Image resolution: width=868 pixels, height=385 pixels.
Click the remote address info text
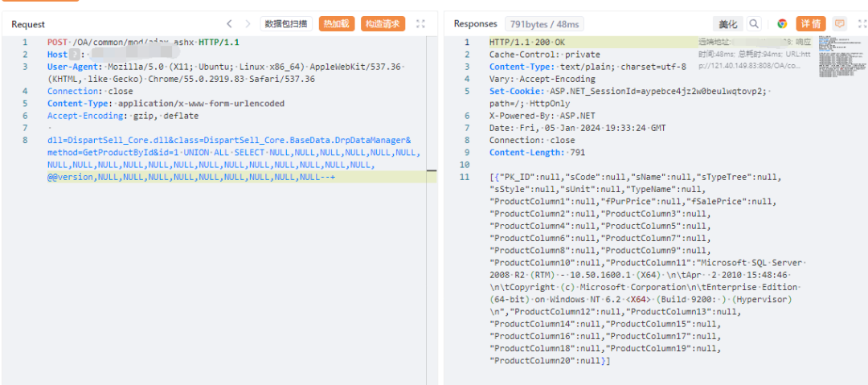click(754, 55)
